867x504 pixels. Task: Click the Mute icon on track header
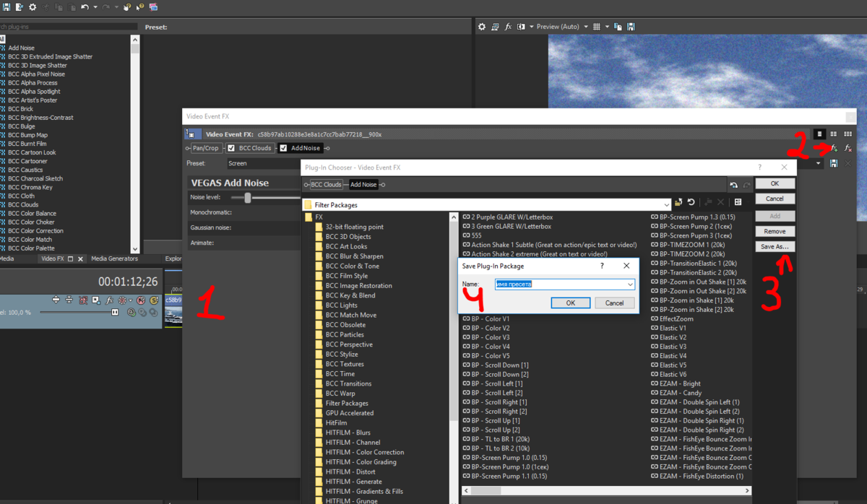pos(141,300)
